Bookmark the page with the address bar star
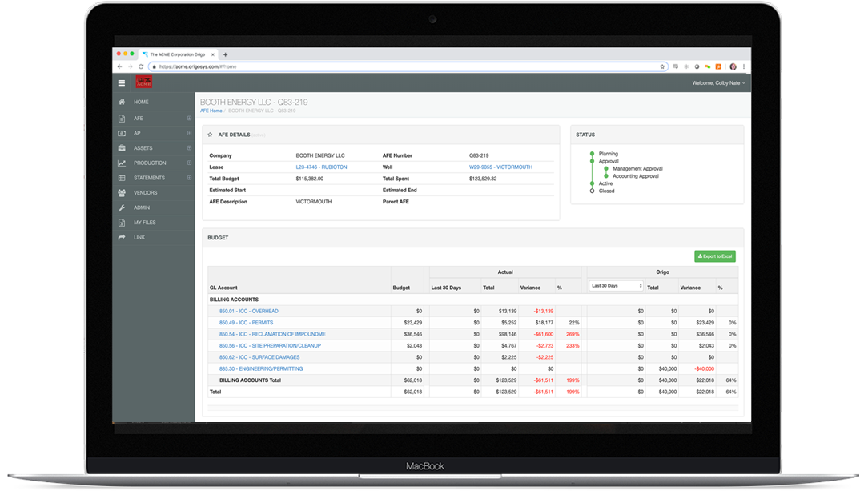Viewport: 868px width, 495px height. (662, 66)
